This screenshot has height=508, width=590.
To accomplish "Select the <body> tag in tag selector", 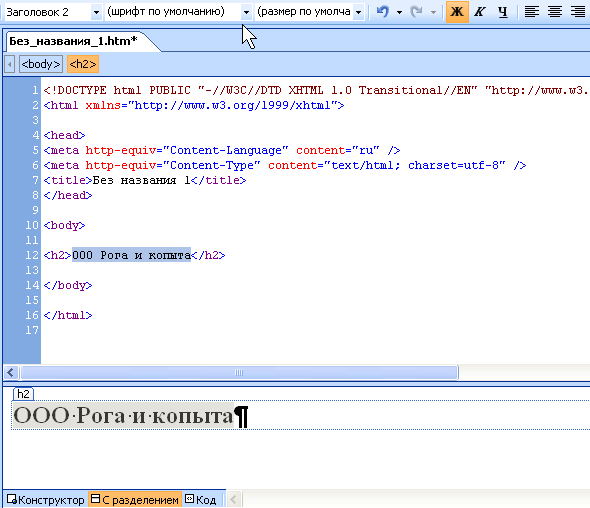I will pos(41,64).
